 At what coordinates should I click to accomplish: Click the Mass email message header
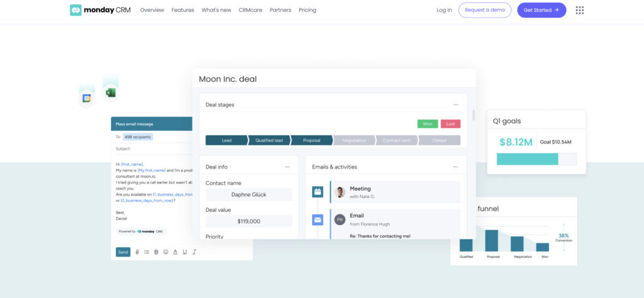[152, 124]
